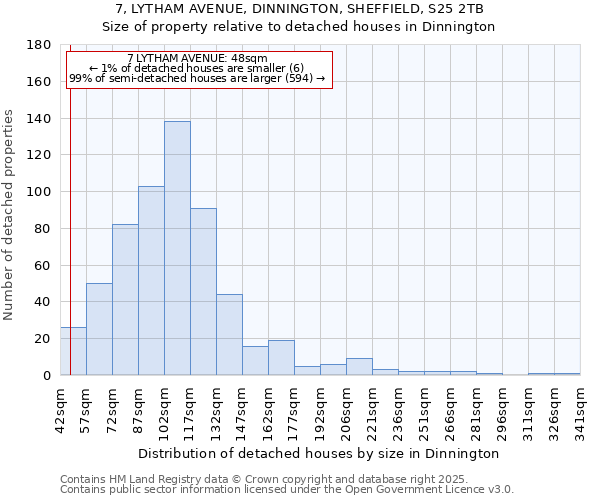
Task: Click the histogram bar starting at 117sqm
Action: (203, 291)
